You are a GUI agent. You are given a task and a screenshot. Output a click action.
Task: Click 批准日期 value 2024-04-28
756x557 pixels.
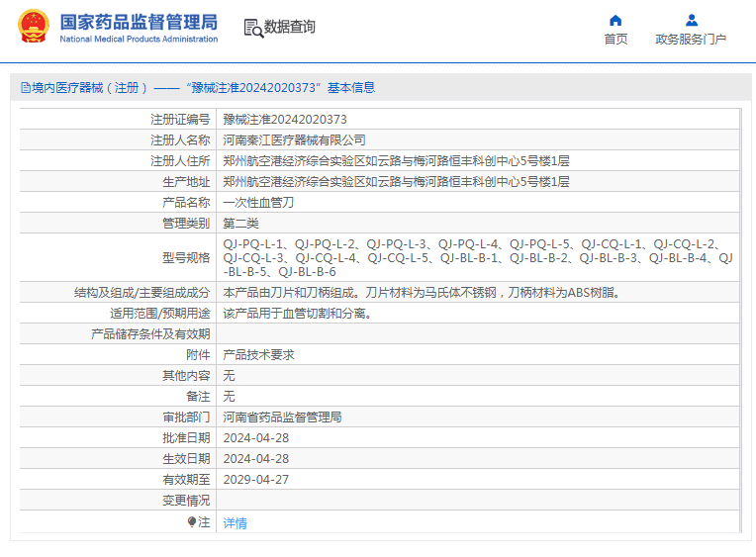(x=256, y=438)
